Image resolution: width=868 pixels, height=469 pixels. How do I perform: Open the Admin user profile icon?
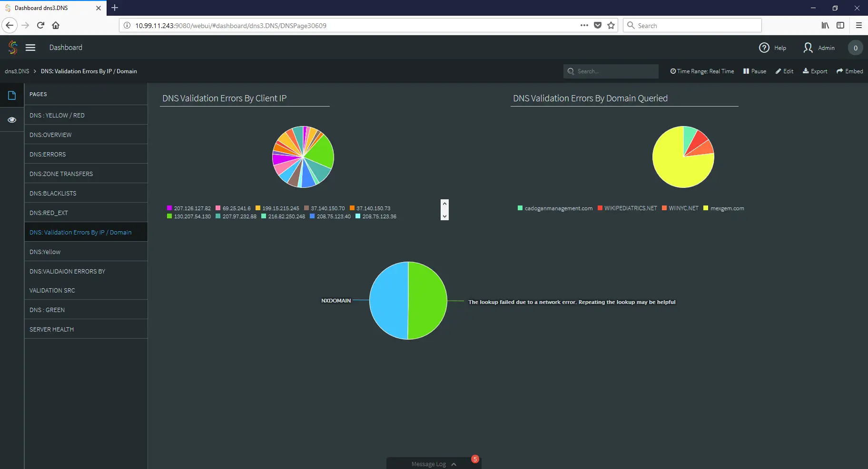pos(808,48)
